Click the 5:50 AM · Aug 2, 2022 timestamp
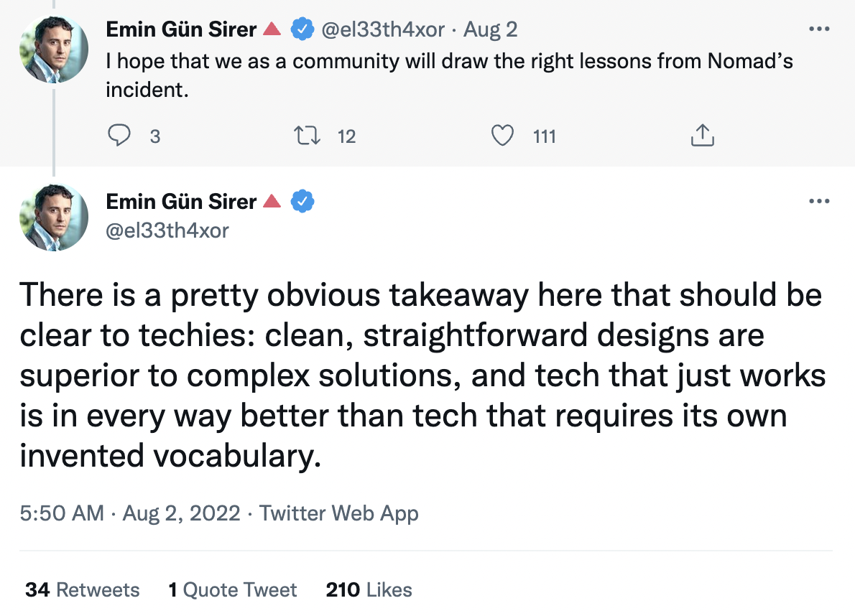Screen dimensions: 855x616 pos(129,514)
